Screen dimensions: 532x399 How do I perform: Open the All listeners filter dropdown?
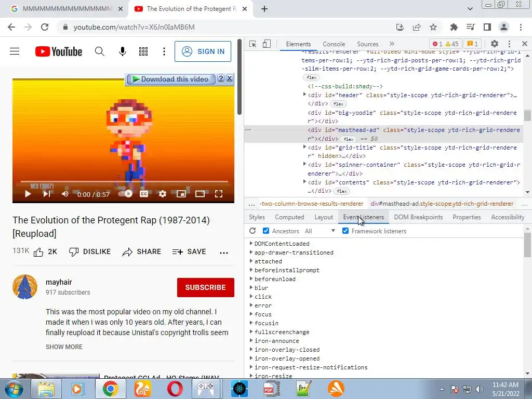[320, 231]
